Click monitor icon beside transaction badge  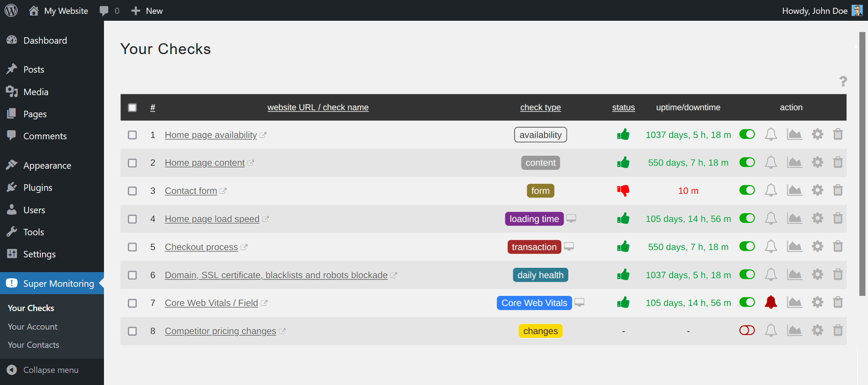[x=569, y=247]
